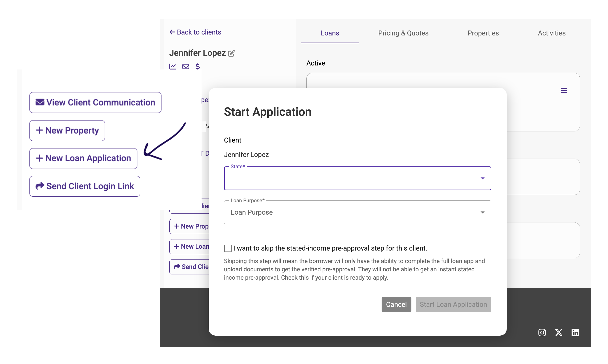
Task: Click the envelope email icon under client name
Action: pos(186,66)
